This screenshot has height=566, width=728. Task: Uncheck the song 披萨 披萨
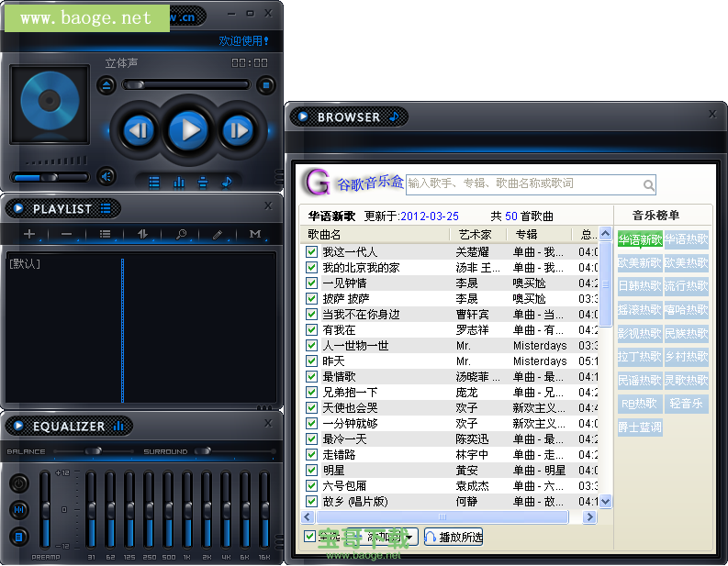pyautogui.click(x=311, y=299)
